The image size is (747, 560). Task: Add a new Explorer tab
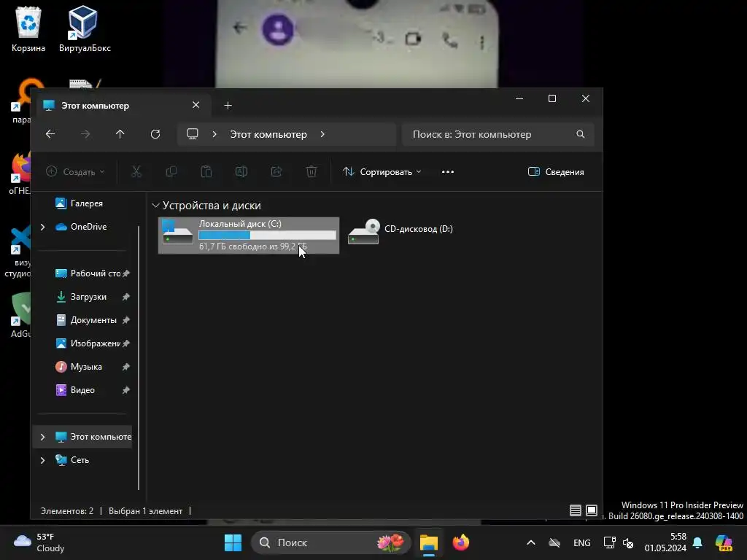pyautogui.click(x=228, y=105)
